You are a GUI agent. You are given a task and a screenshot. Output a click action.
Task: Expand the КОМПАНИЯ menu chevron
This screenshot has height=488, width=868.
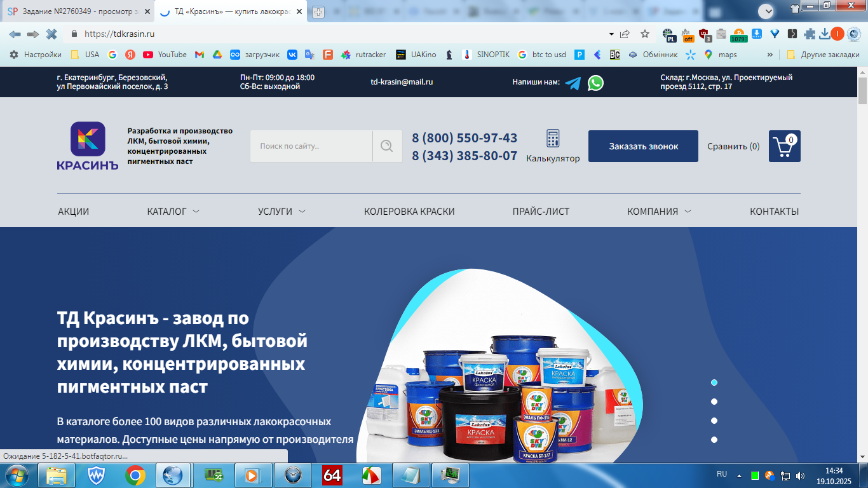pyautogui.click(x=688, y=212)
